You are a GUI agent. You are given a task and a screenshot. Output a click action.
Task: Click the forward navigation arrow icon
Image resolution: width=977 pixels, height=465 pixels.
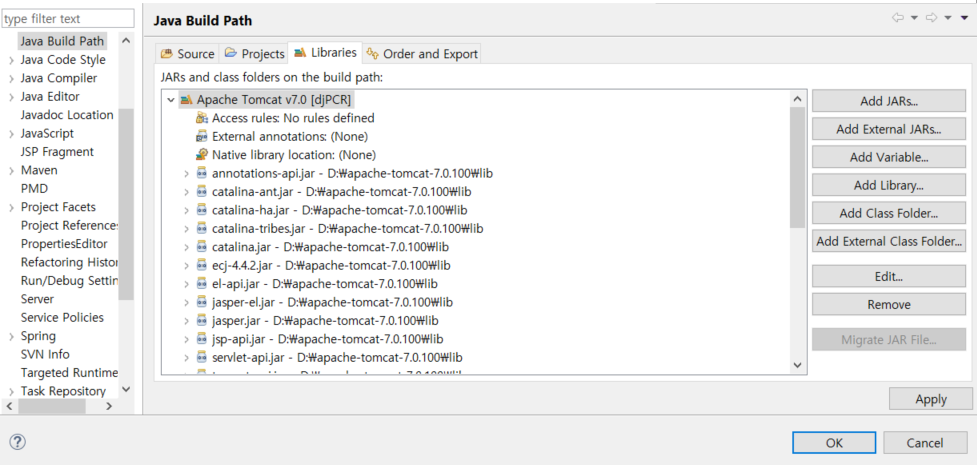point(932,18)
